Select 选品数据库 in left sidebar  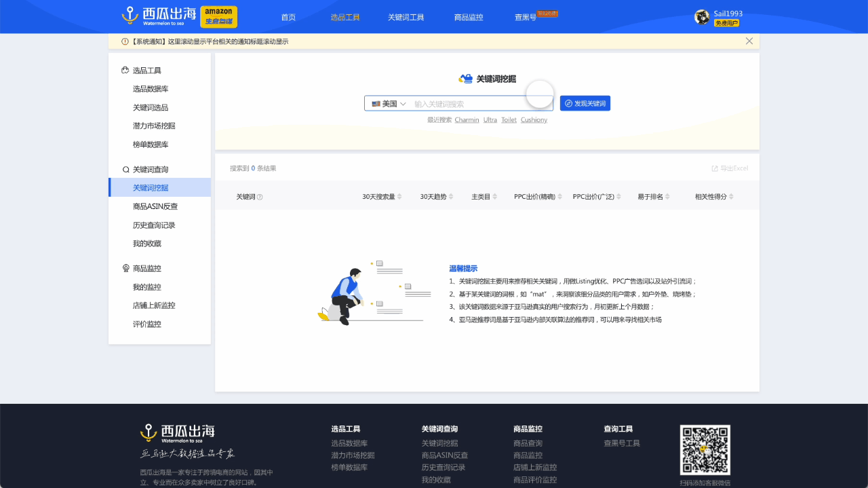pos(151,89)
